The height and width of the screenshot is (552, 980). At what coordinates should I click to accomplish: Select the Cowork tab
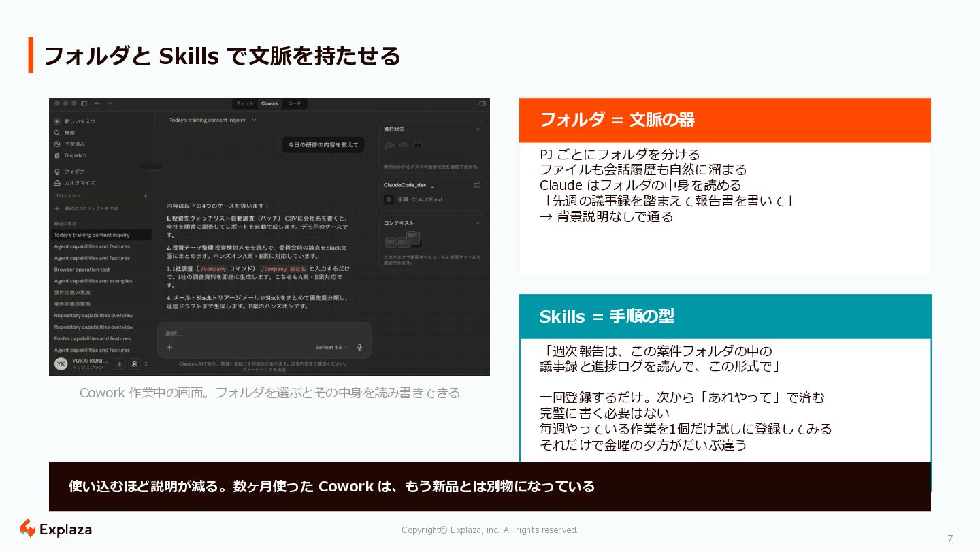(270, 103)
